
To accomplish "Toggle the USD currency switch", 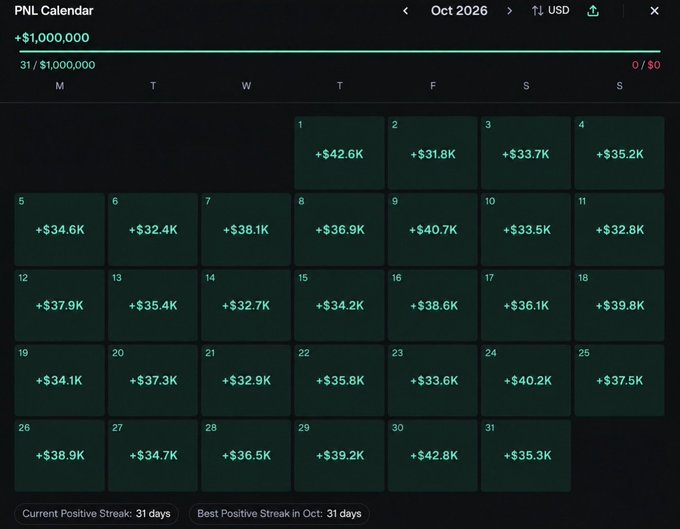I will [x=551, y=10].
